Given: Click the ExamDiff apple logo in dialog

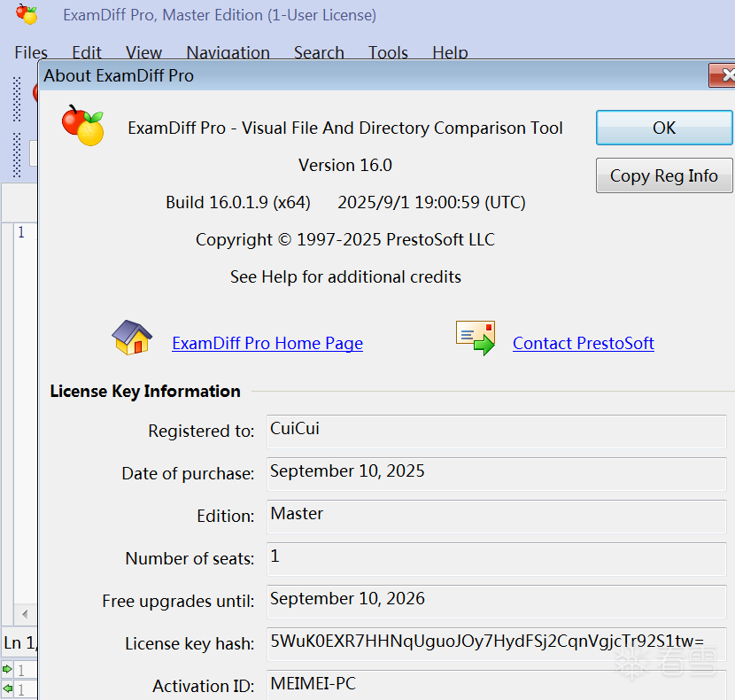Looking at the screenshot, I should [x=83, y=125].
